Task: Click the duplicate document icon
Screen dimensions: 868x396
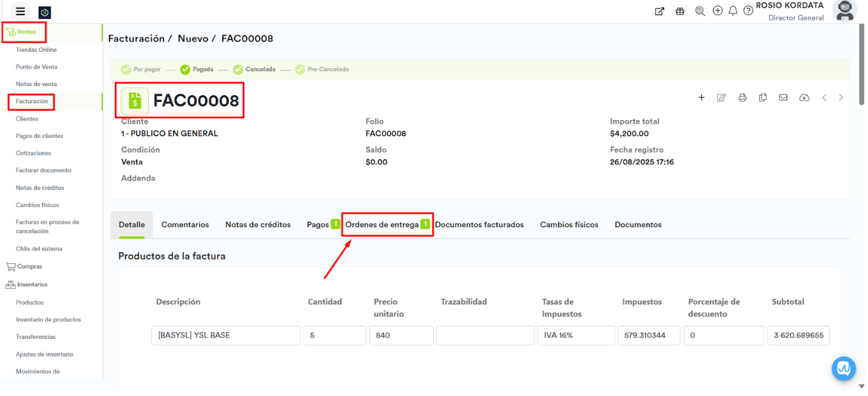Action: [x=762, y=98]
